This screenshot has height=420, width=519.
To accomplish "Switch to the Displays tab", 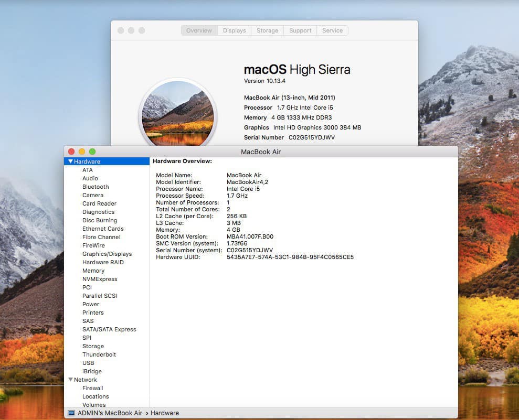I will point(234,30).
